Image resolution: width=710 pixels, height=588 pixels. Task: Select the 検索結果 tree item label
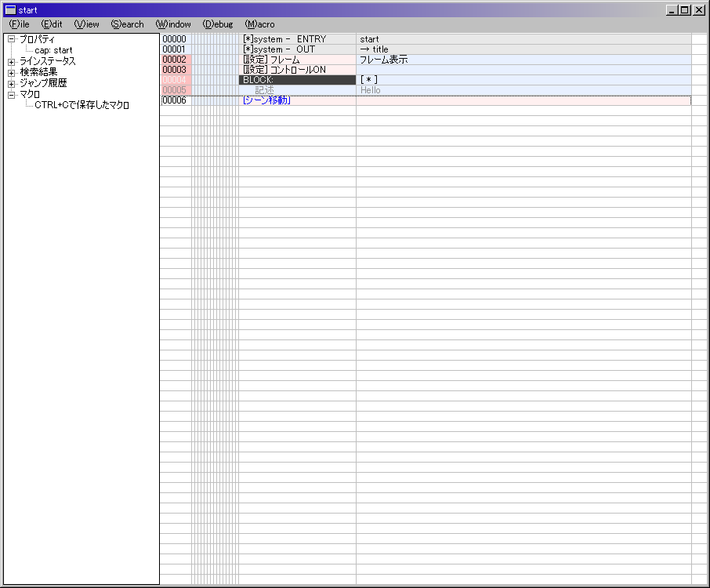[x=38, y=72]
